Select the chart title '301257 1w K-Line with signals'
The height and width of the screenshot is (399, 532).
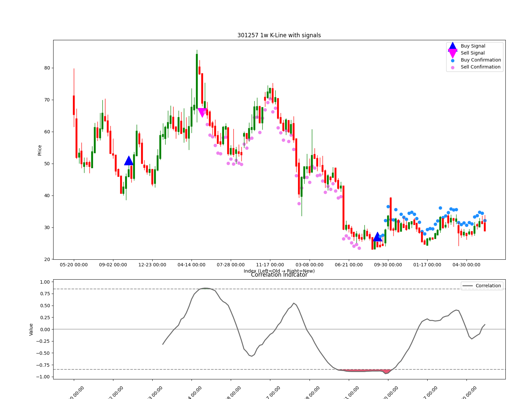pyautogui.click(x=279, y=35)
